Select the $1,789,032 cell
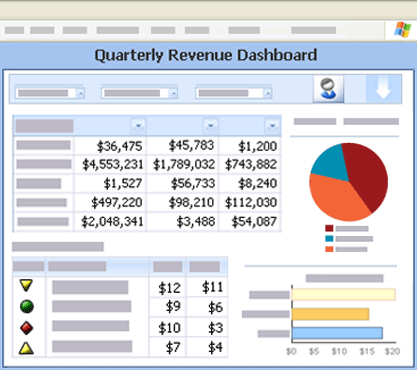The width and height of the screenshot is (417, 370). [183, 165]
